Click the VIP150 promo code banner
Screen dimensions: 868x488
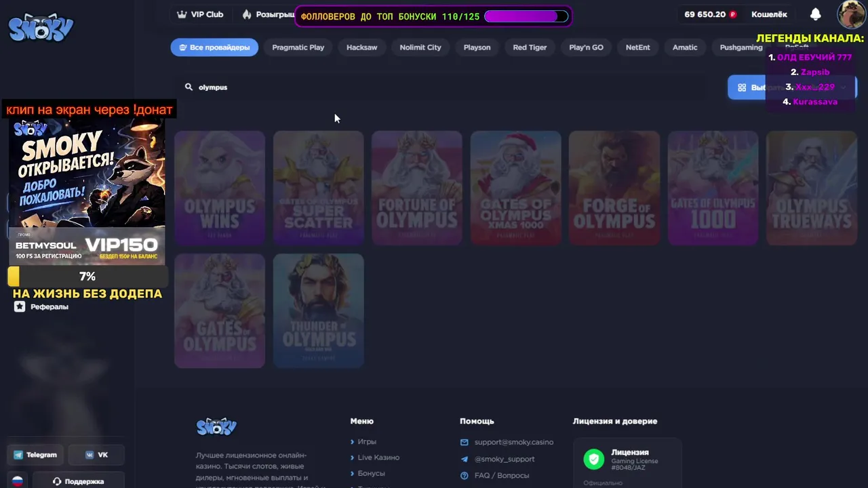pos(87,246)
